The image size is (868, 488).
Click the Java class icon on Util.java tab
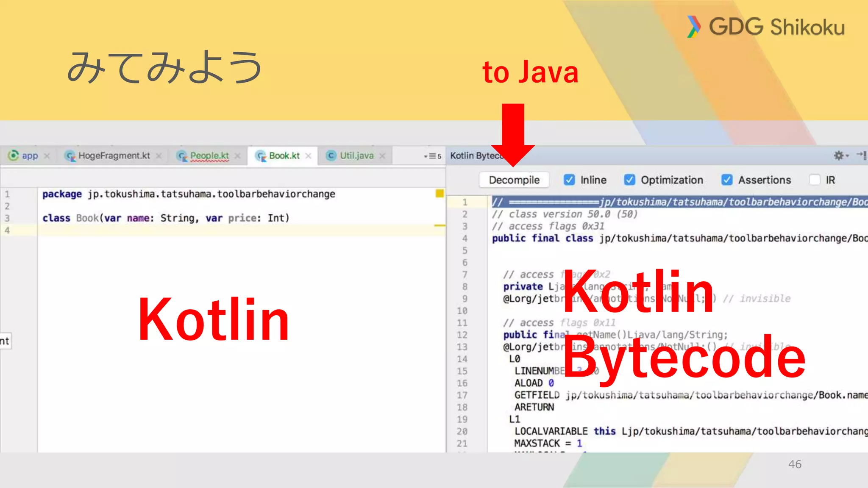tap(331, 156)
